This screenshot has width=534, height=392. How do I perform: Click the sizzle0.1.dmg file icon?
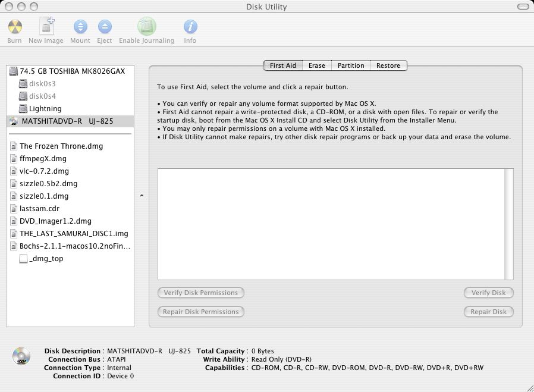tap(14, 196)
